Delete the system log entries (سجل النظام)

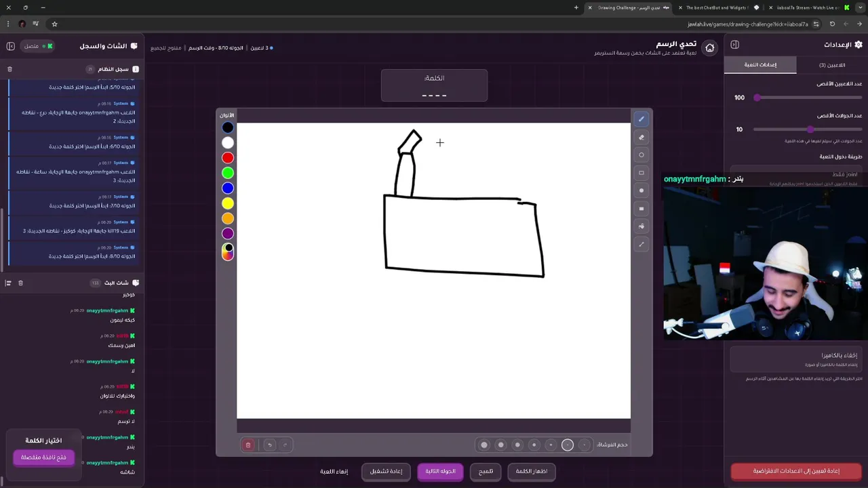pyautogui.click(x=9, y=69)
